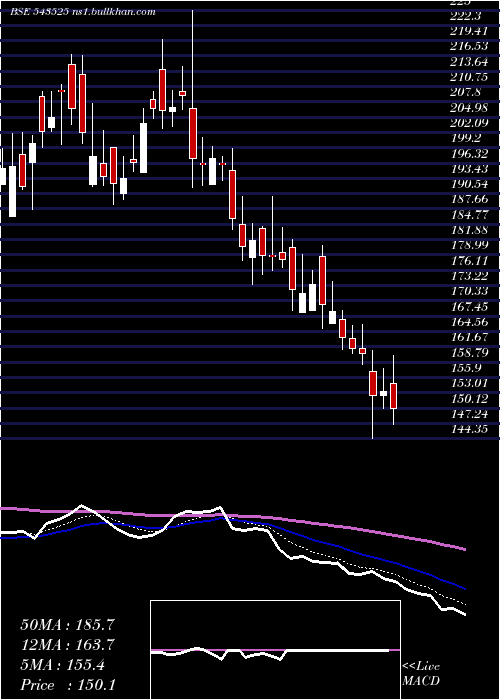This screenshot has width=500, height=700.
Task: Click the 167.45 price axis label
Action: [x=468, y=306]
